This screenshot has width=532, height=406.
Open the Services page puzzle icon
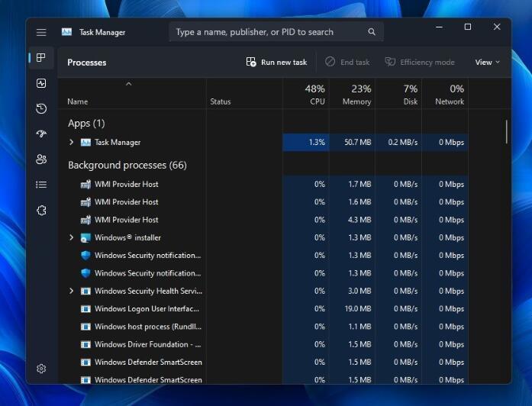(41, 211)
